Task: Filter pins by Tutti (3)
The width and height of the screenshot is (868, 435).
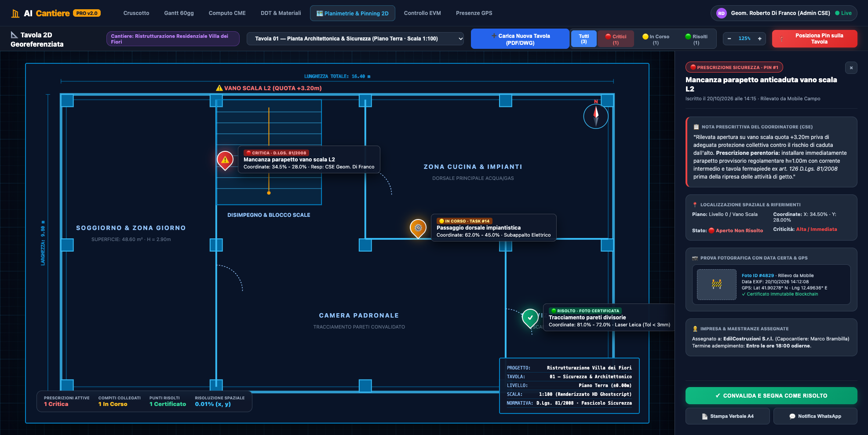Action: click(x=584, y=39)
